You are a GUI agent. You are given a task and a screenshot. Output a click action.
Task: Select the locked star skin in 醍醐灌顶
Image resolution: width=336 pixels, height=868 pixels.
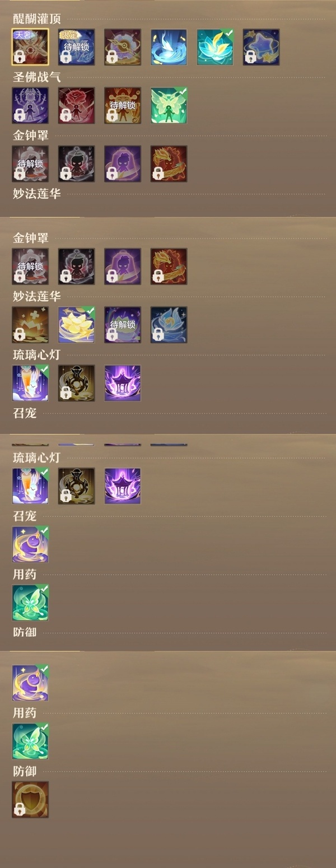point(261,47)
